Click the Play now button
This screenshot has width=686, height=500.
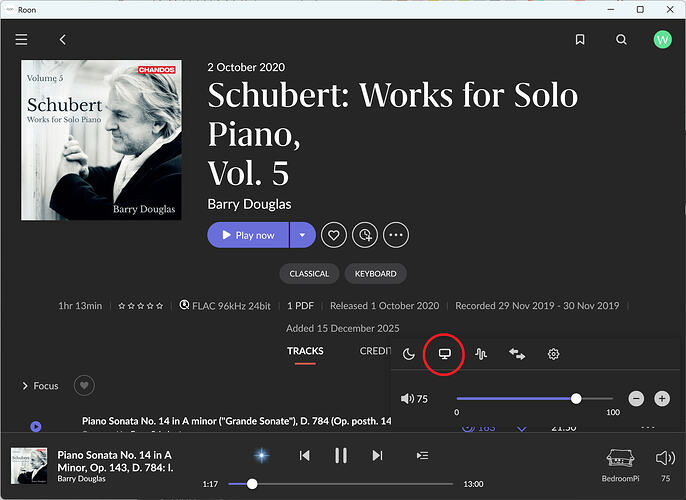pyautogui.click(x=248, y=235)
